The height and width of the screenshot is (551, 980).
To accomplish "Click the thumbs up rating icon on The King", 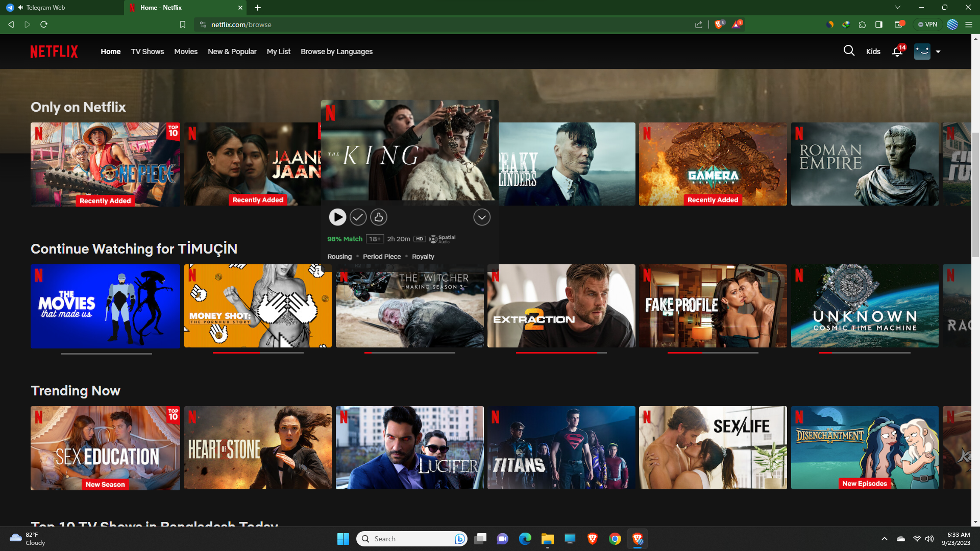I will pyautogui.click(x=378, y=217).
